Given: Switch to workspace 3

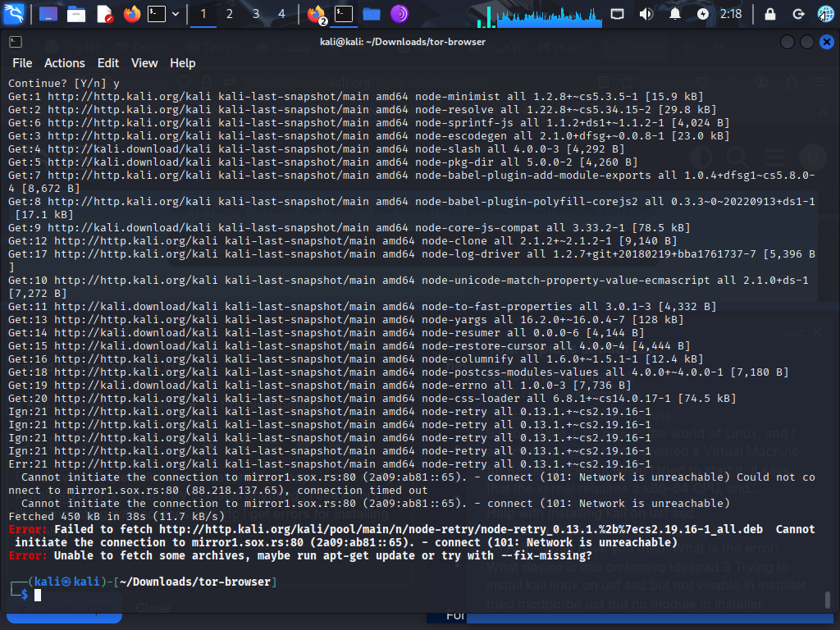Looking at the screenshot, I should (x=256, y=13).
